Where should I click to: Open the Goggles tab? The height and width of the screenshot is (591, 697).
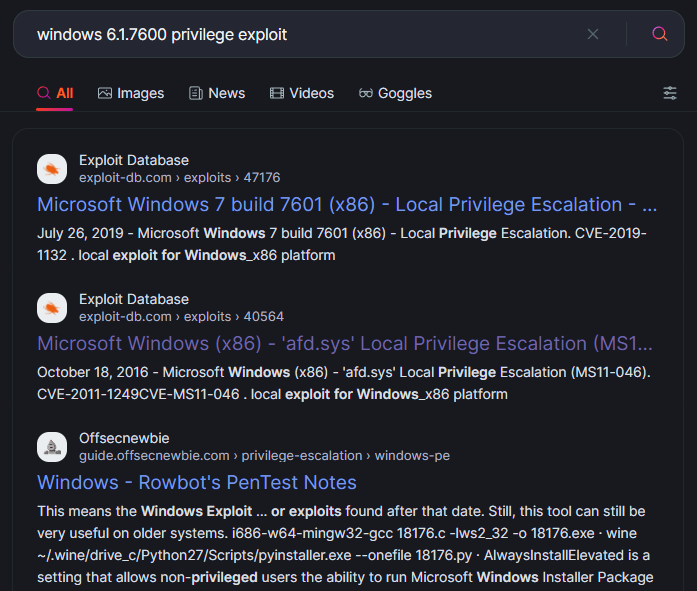pos(395,93)
